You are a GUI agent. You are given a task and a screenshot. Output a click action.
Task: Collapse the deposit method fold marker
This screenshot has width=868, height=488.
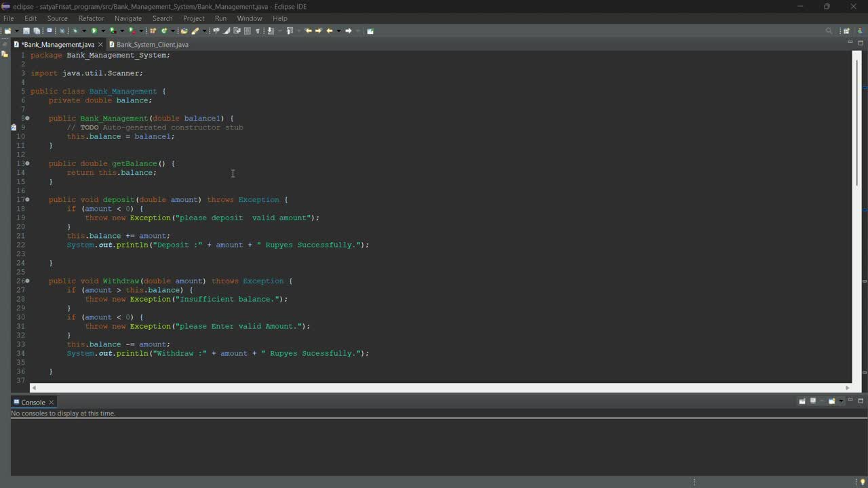point(27,199)
